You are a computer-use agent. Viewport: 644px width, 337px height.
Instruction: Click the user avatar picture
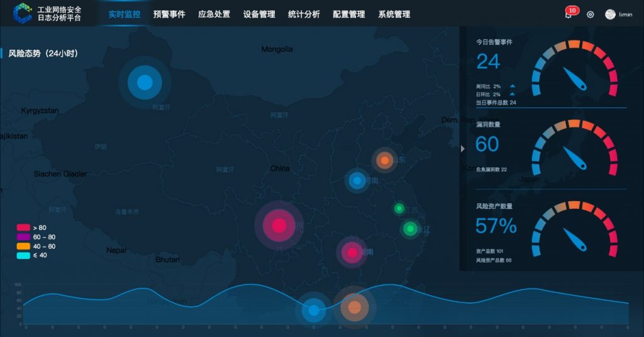click(610, 14)
